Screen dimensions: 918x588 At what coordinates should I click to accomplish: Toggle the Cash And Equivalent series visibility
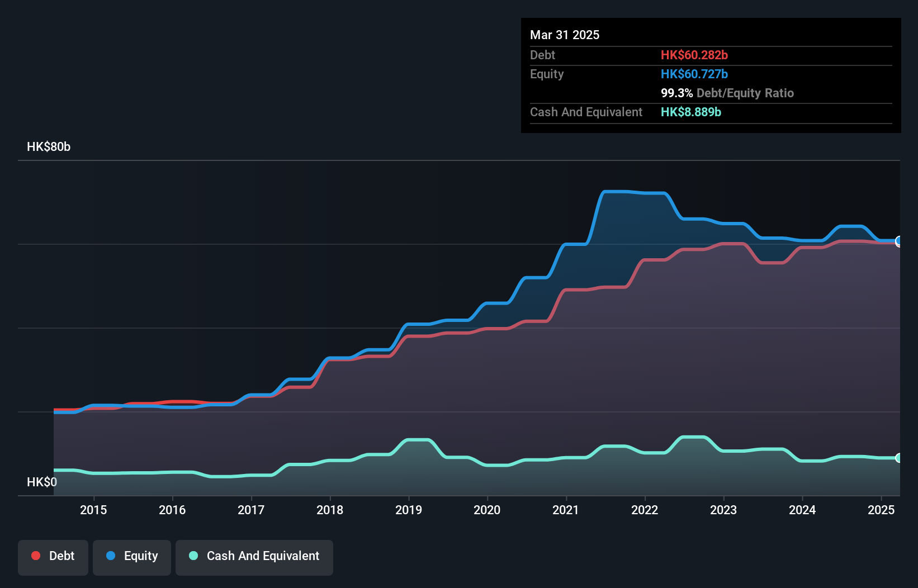[254, 557]
